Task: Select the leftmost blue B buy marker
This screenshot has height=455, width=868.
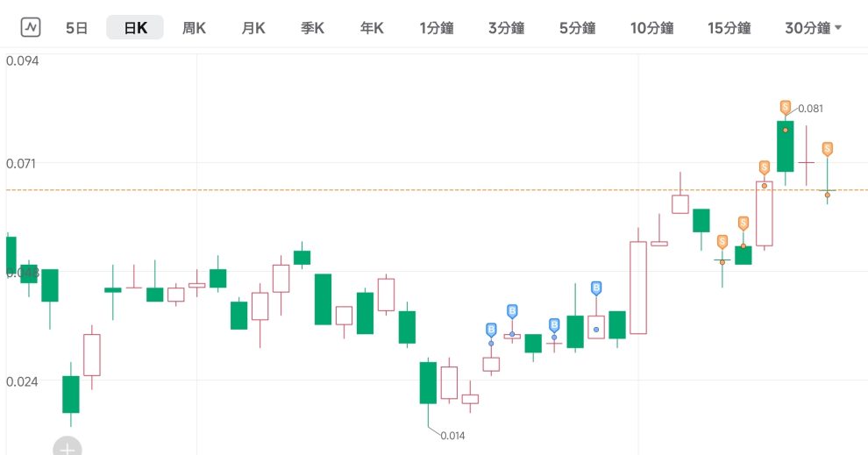Action: tap(491, 330)
